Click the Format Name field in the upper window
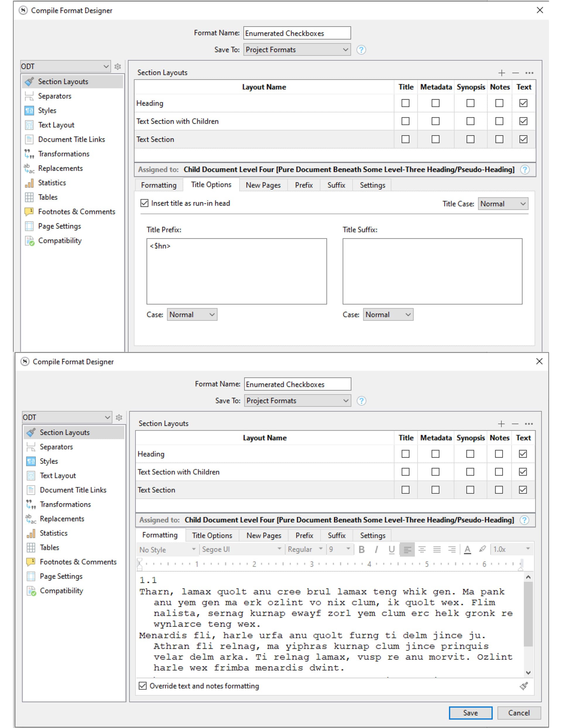 [297, 33]
